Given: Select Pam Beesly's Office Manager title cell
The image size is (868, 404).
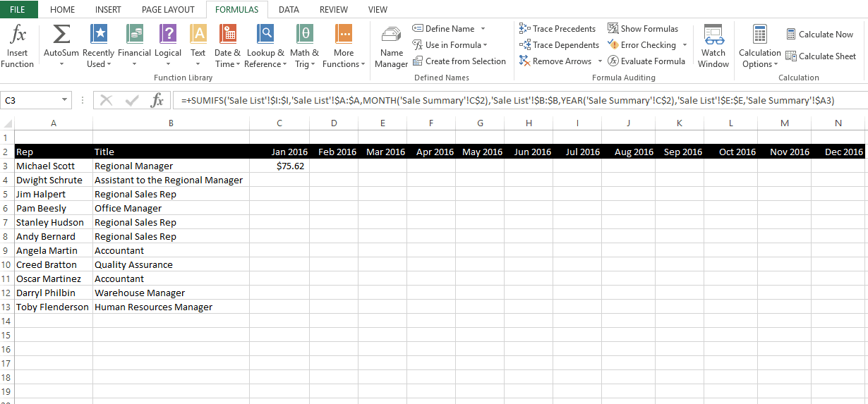Looking at the screenshot, I should [171, 208].
